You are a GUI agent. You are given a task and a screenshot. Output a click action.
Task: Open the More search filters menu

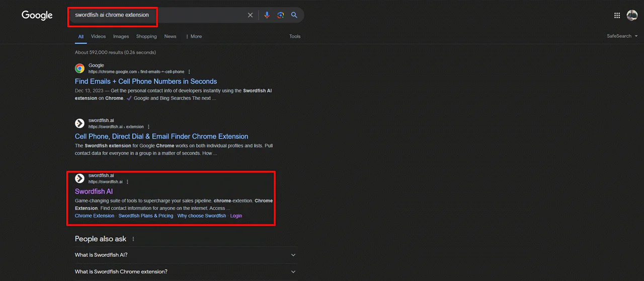194,37
